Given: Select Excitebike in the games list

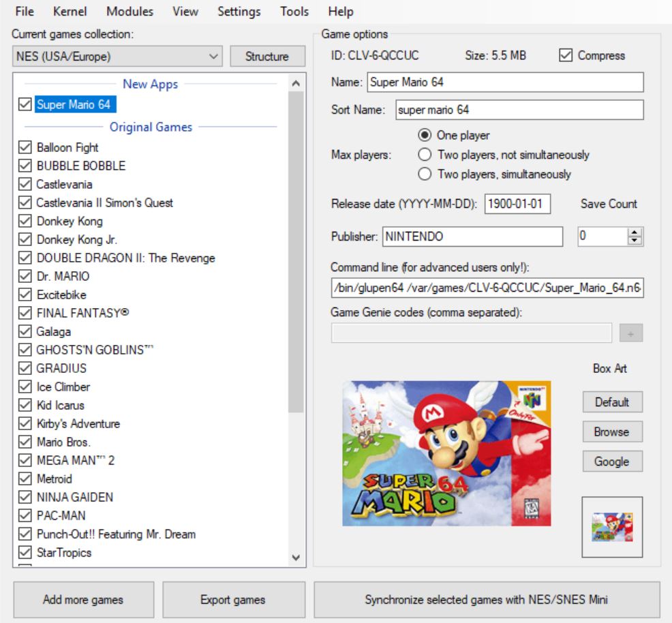Looking at the screenshot, I should (x=61, y=294).
